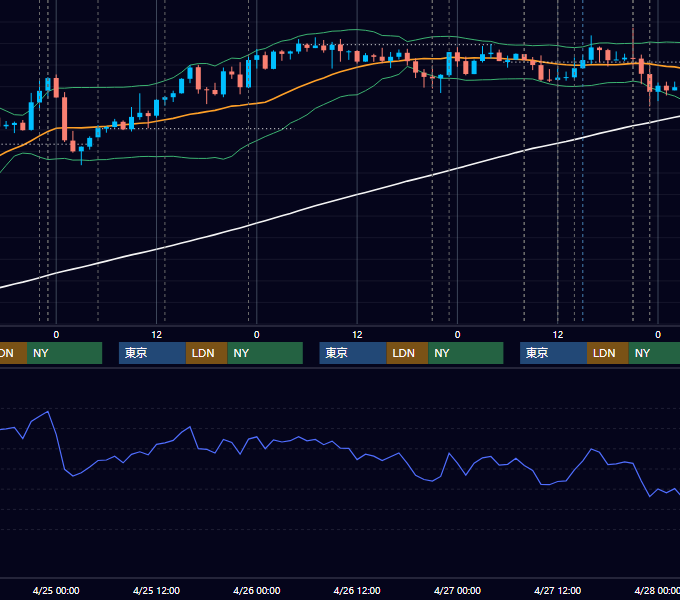Pick the NY session bar on 4/27
This screenshot has height=600, width=680.
[x=654, y=353]
